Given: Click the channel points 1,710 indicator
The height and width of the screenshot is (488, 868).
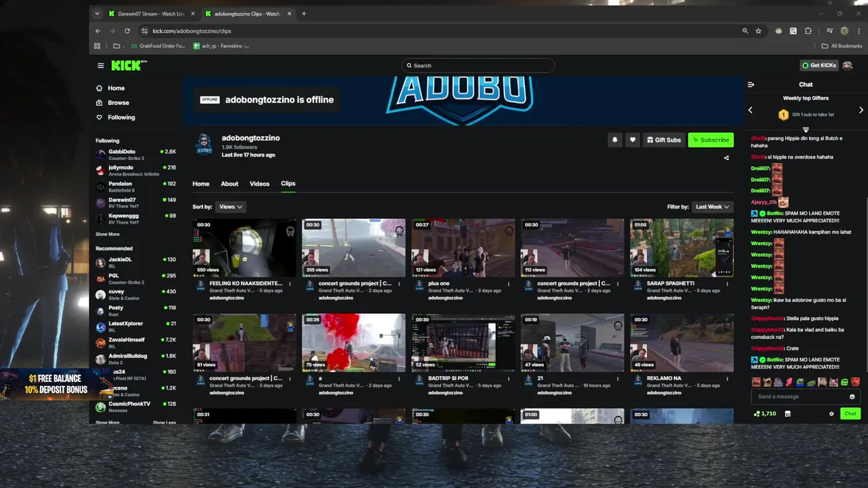Looking at the screenshot, I should [x=764, y=413].
